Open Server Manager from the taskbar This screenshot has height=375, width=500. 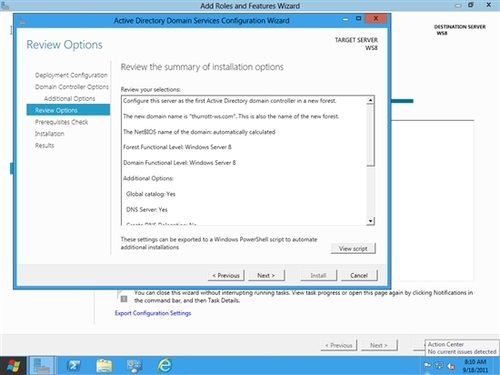click(x=42, y=365)
